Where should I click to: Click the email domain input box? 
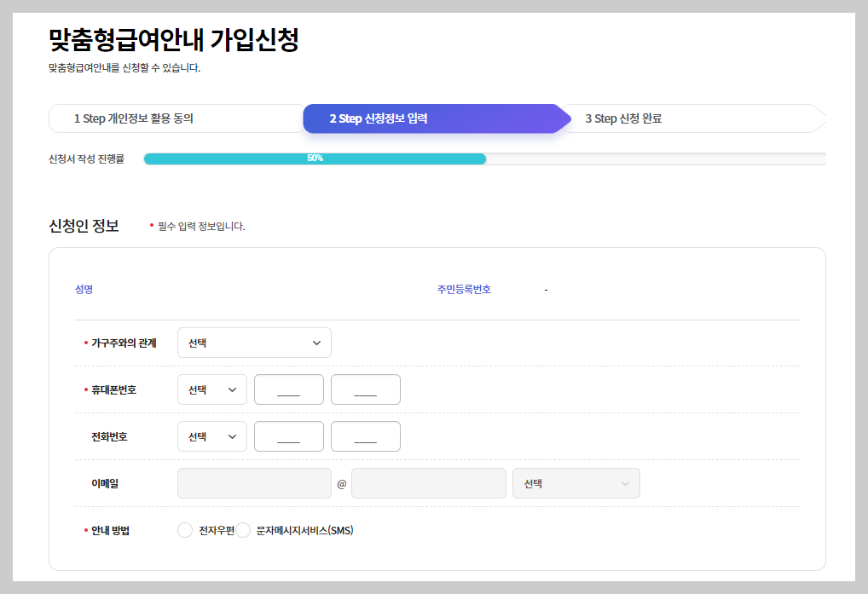coord(428,482)
